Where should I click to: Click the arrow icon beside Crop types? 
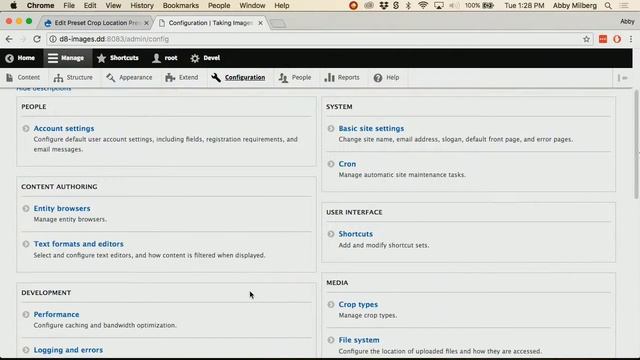coord(331,304)
